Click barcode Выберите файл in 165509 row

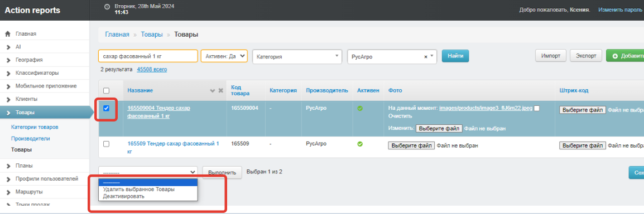pyautogui.click(x=583, y=145)
